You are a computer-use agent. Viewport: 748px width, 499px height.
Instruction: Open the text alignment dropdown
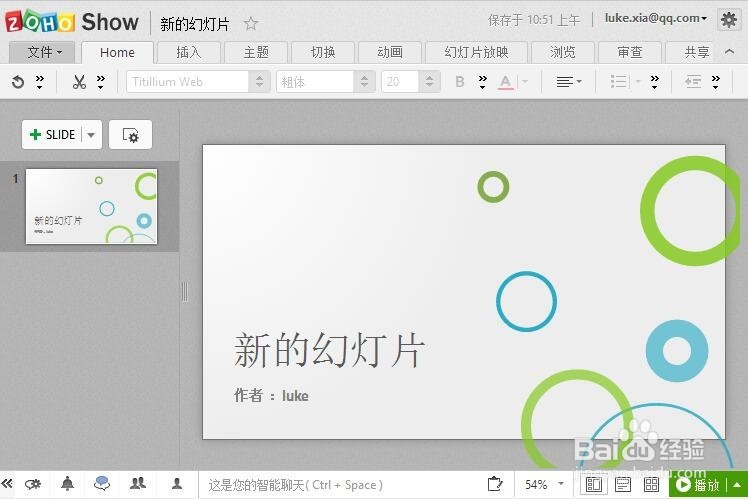pos(569,82)
